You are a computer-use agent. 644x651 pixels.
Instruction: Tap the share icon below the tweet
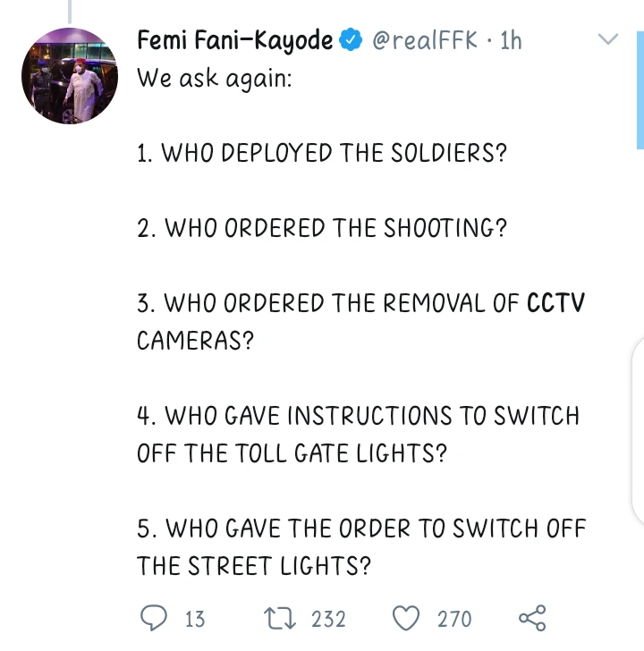click(532, 618)
